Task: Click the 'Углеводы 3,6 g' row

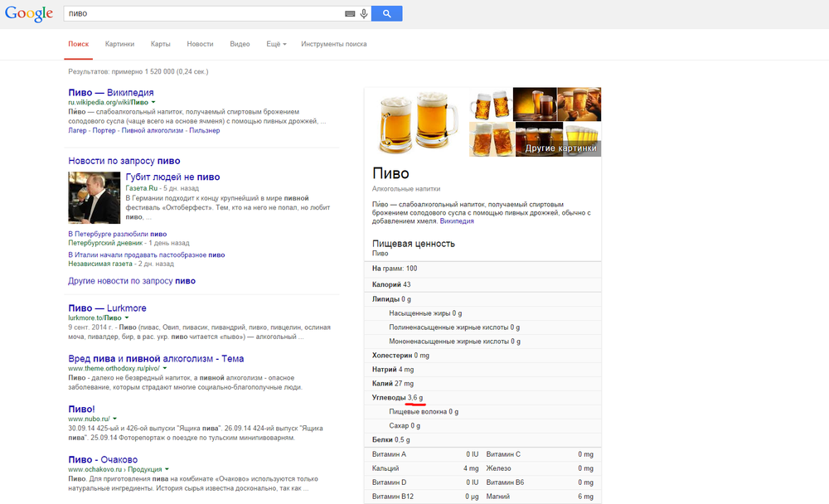Action: pos(482,398)
